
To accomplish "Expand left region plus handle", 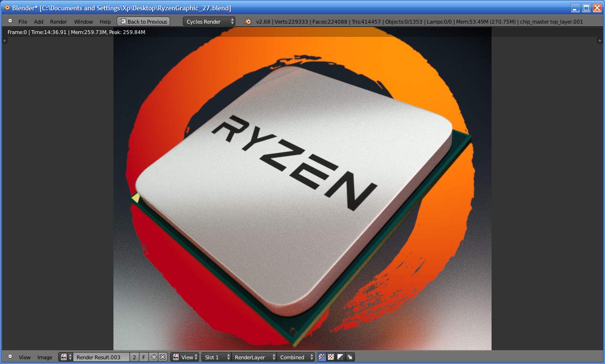I will click(x=5, y=41).
